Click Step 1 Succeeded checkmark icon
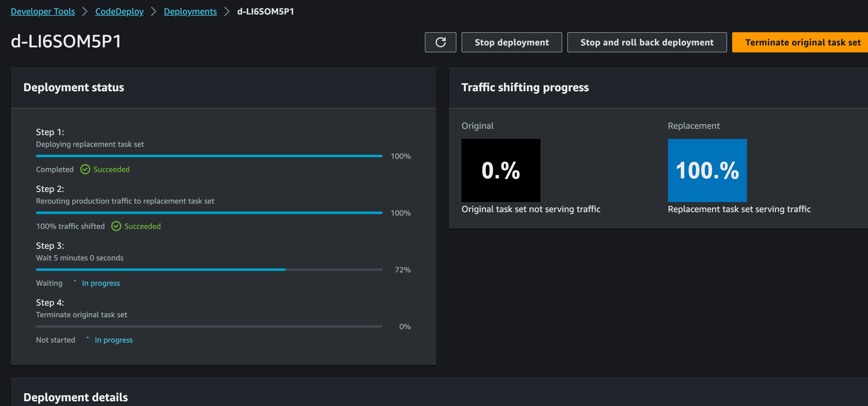The image size is (868, 406). [85, 169]
